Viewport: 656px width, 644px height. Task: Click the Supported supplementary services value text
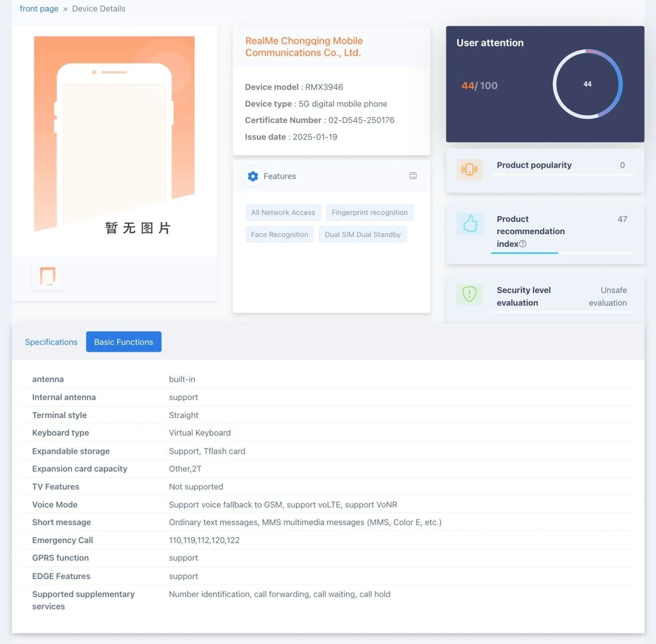tap(279, 594)
